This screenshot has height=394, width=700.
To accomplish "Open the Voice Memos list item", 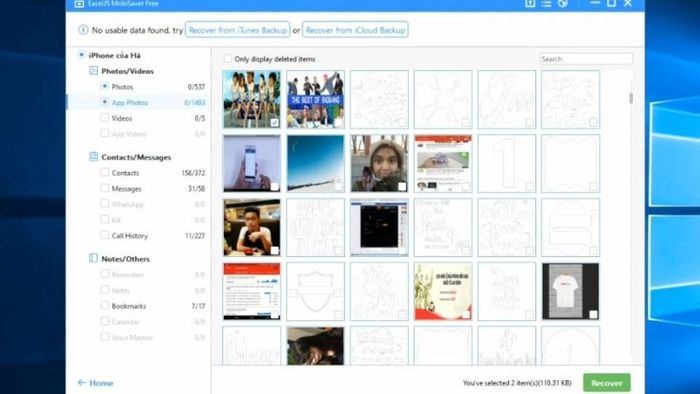I will (x=139, y=337).
